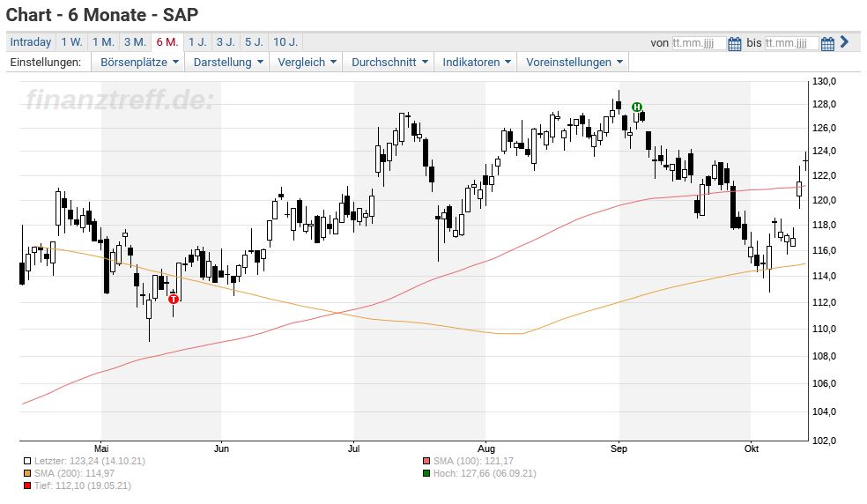The width and height of the screenshot is (867, 504).
Task: Open the Börsenplätze dropdown
Action: [x=139, y=62]
